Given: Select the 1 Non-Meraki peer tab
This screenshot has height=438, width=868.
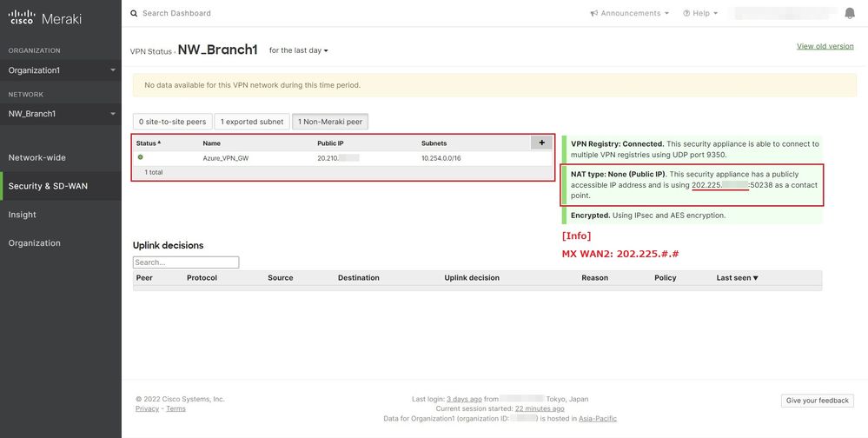Looking at the screenshot, I should coord(329,122).
